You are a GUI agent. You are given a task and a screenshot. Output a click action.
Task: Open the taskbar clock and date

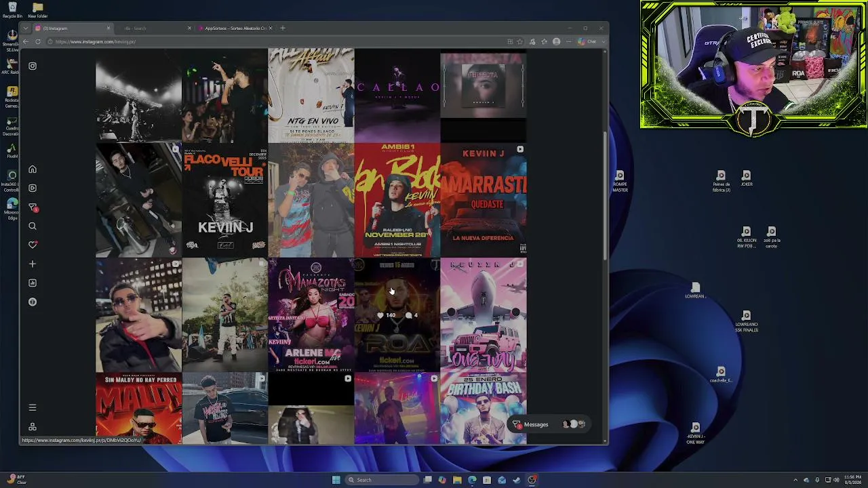point(852,480)
